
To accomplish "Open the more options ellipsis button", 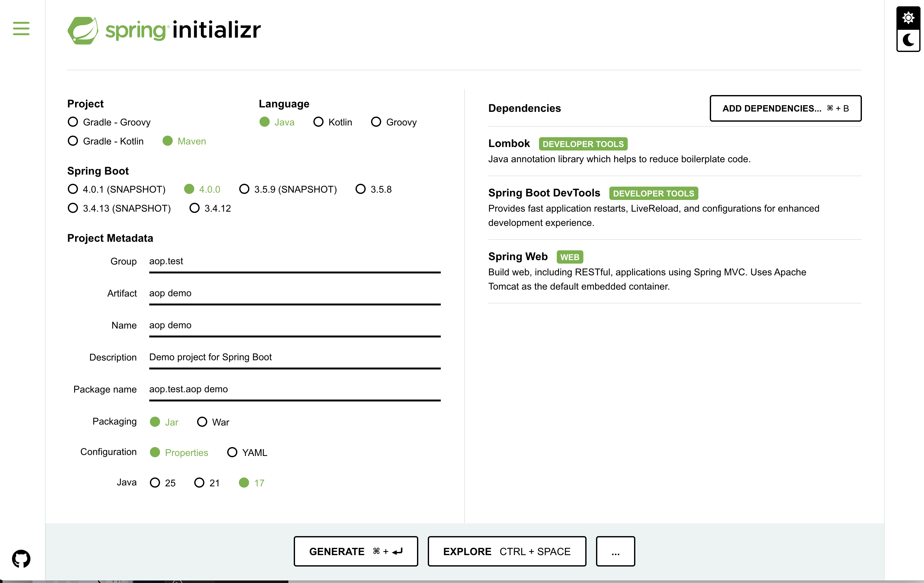I will tap(615, 551).
